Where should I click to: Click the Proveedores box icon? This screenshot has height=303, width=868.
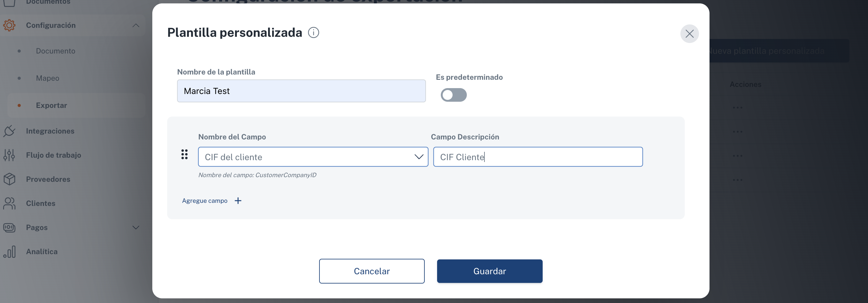9,179
